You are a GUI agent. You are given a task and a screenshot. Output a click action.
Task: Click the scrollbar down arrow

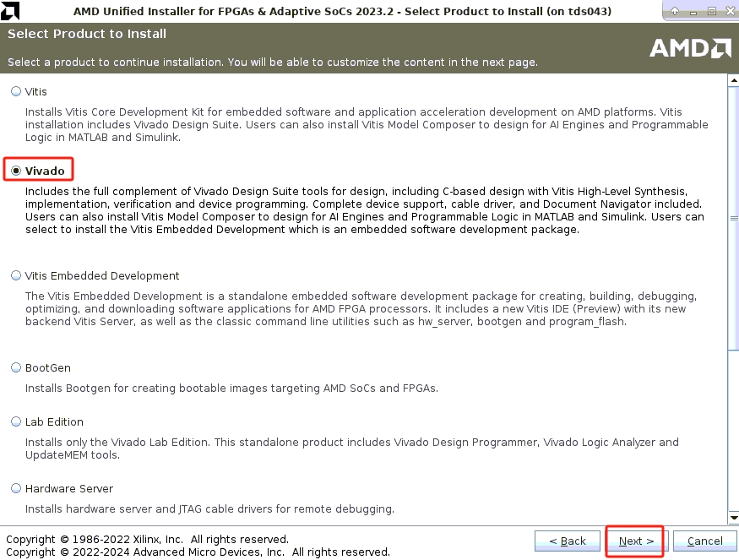click(x=732, y=517)
